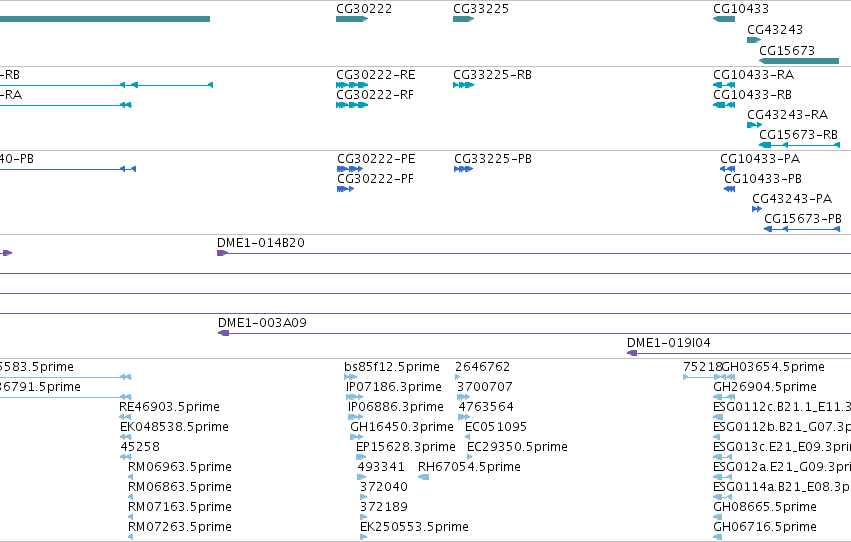Click the CG10433-RA transcript label

click(753, 75)
